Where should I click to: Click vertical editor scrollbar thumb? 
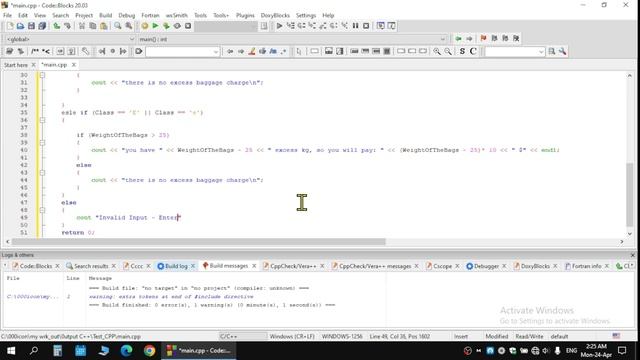point(629,195)
